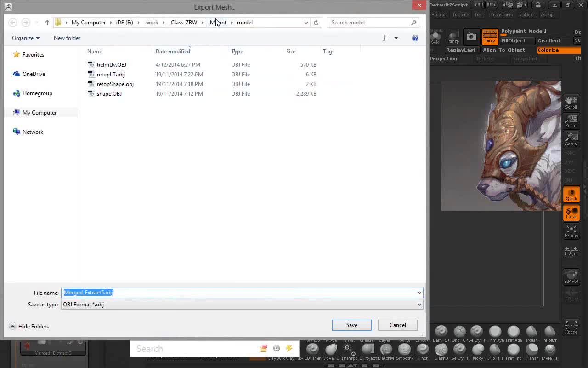Expand the IDE (E:) breadcrumb arrow
Screen dimensions: 588x368
[138, 23]
